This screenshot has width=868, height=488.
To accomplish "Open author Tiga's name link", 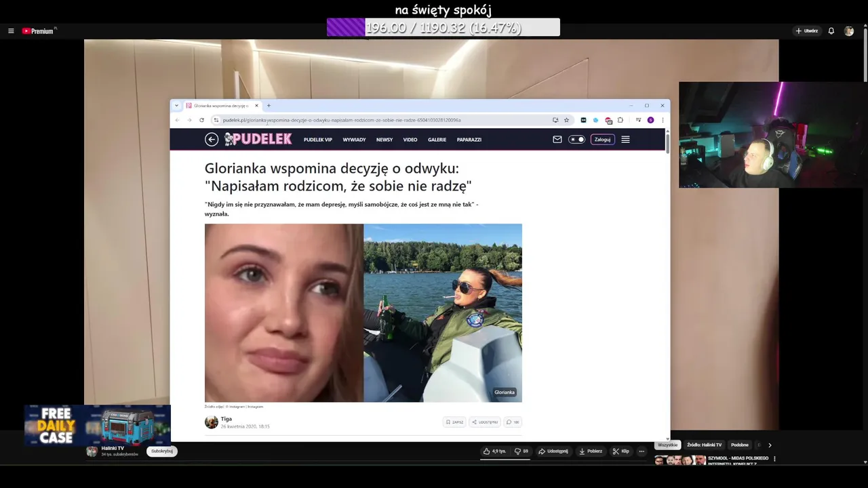I will [226, 419].
